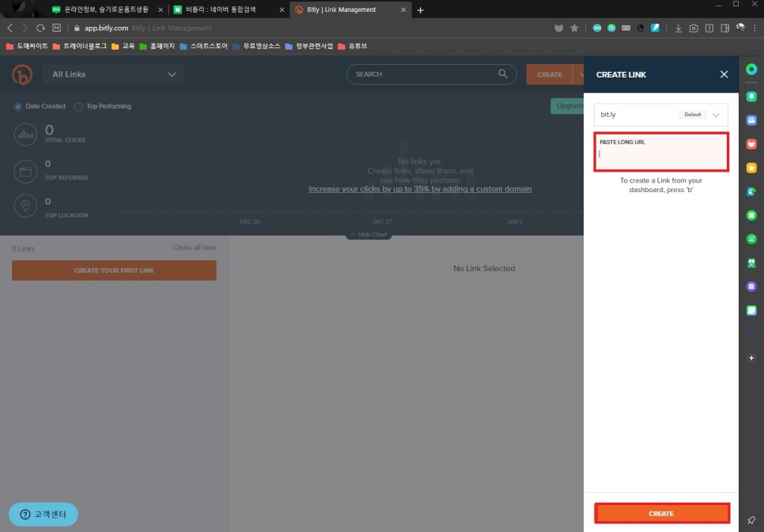Click the Total Clicks chart icon
Viewport: 764px width, 532px height.
26,134
